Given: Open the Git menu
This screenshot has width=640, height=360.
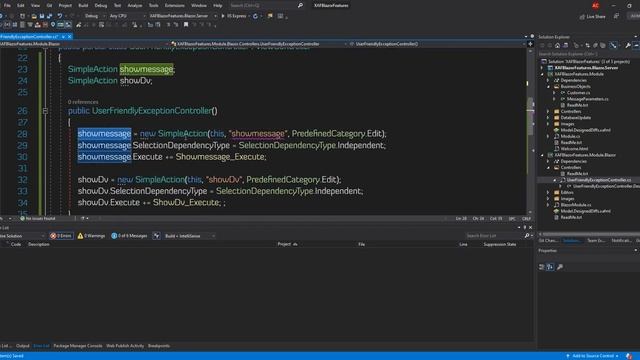Looking at the screenshot, I should [49, 5].
